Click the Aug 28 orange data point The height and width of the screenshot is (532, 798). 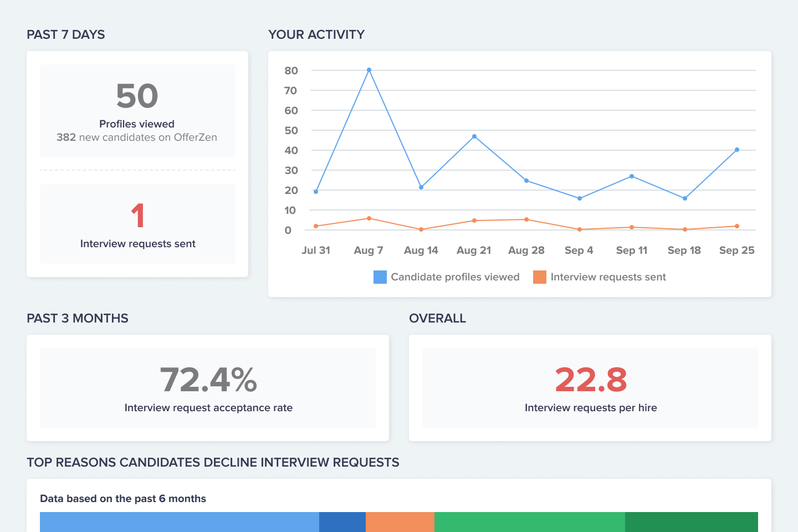tap(526, 219)
